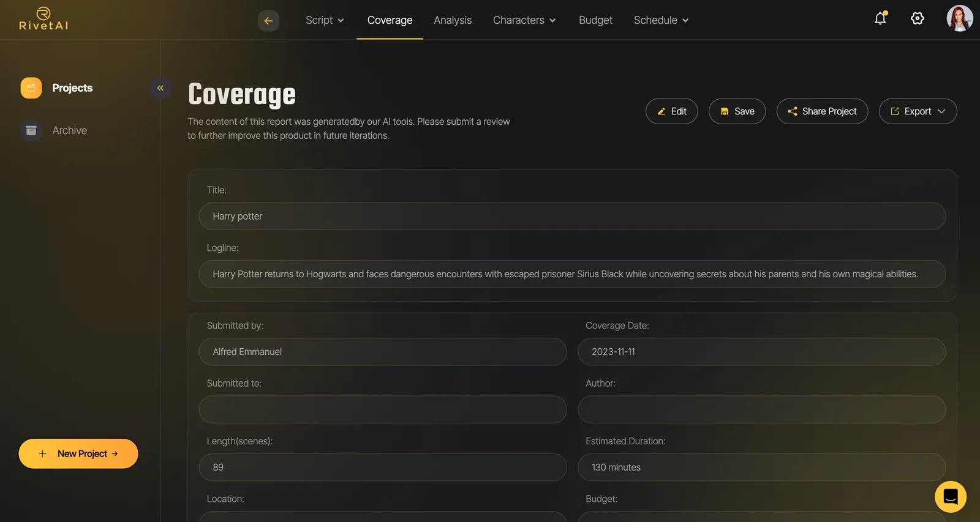Click the Length(scenes) field showing 89
Image resolution: width=980 pixels, height=522 pixels.
pyautogui.click(x=383, y=467)
